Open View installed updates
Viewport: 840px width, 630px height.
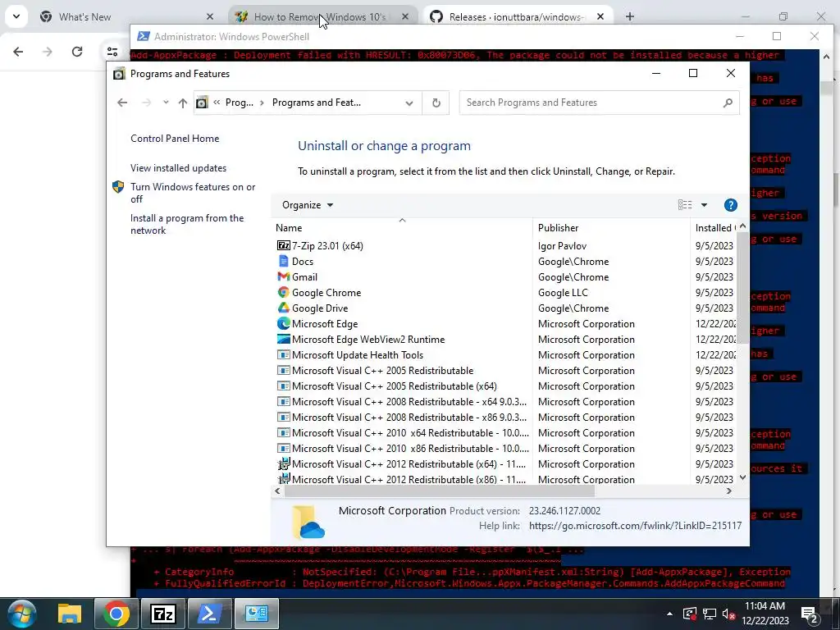pyautogui.click(x=178, y=167)
